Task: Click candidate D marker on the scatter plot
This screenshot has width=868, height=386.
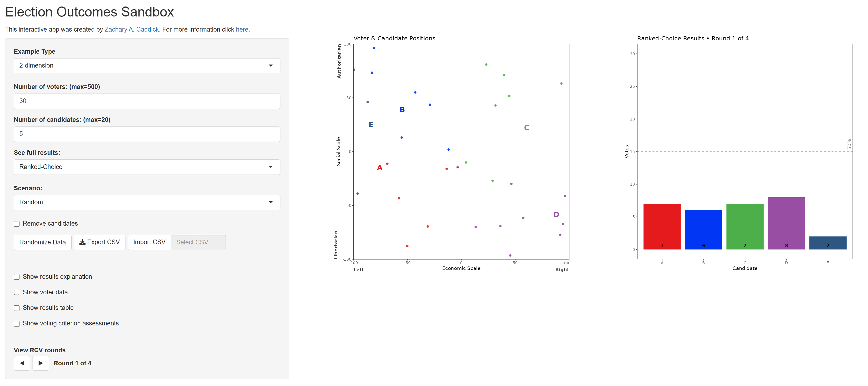Action: [x=556, y=215]
